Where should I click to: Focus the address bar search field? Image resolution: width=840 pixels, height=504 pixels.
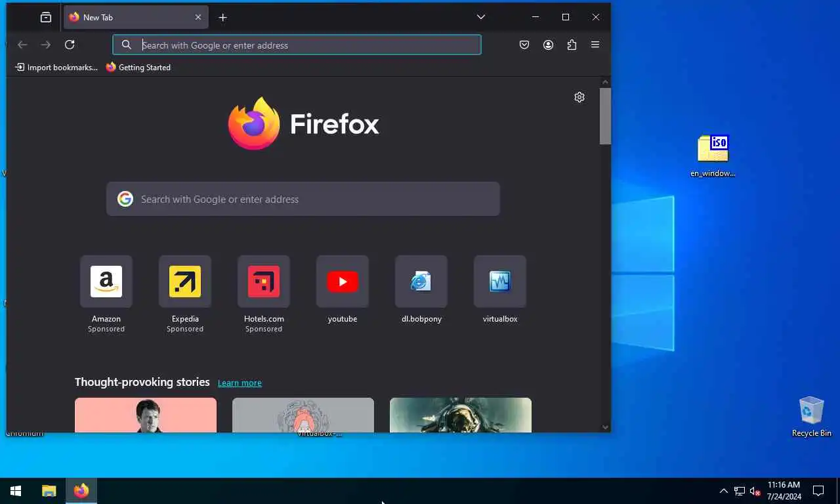point(297,45)
